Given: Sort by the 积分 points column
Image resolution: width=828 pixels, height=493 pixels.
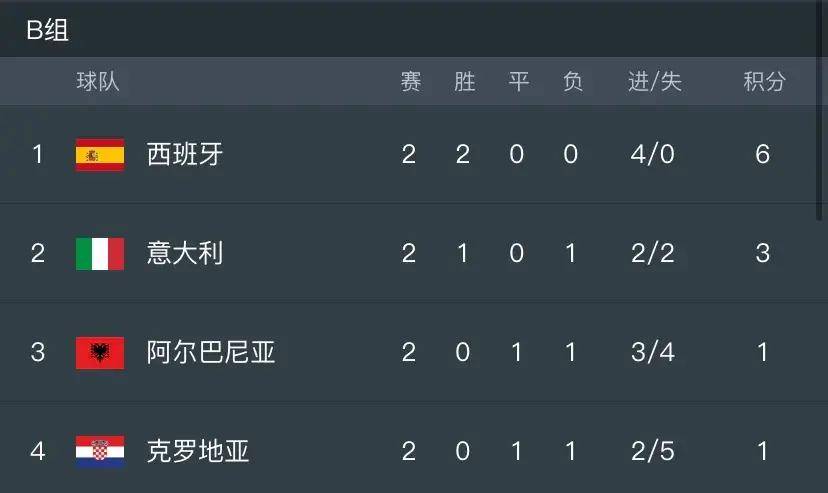Looking at the screenshot, I should pos(764,82).
